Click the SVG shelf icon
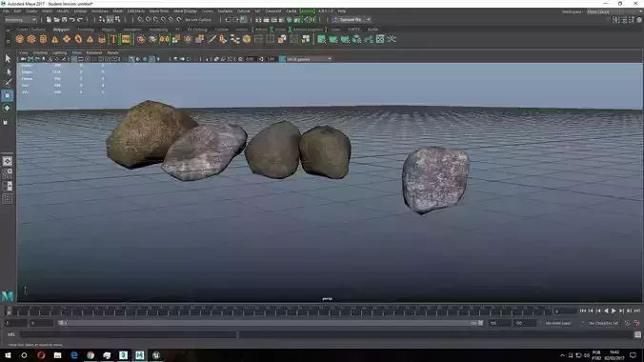The image size is (644, 362). point(126,39)
